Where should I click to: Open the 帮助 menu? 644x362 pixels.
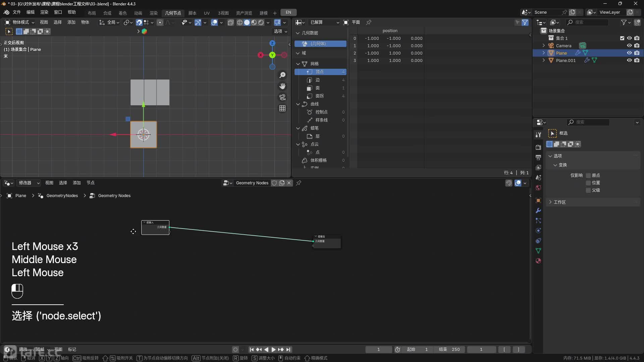click(72, 12)
